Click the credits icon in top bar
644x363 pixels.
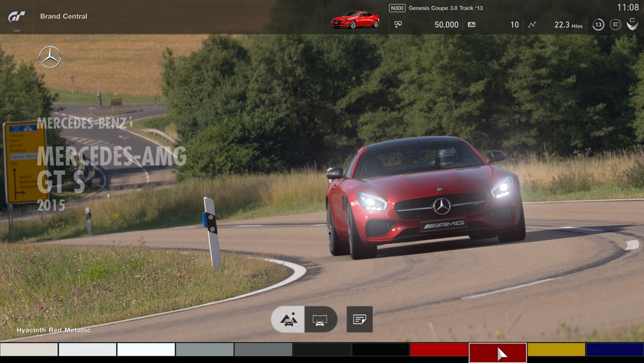pos(398,25)
